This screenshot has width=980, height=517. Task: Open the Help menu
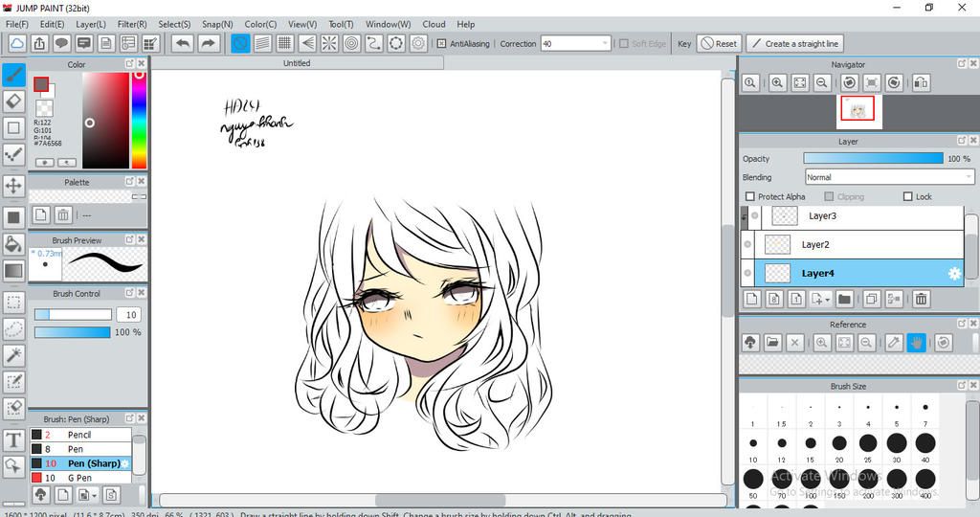466,24
